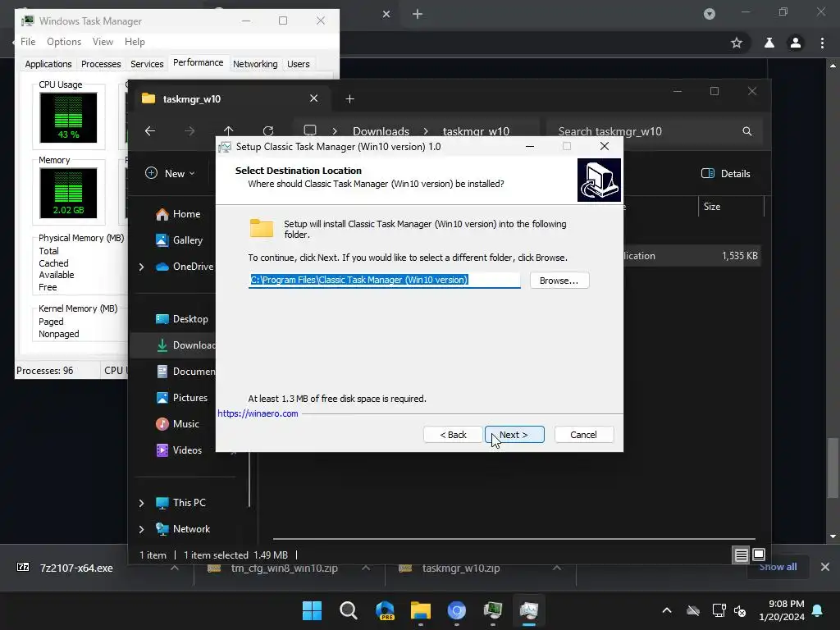Open the New dropdown in Explorer

pos(171,174)
